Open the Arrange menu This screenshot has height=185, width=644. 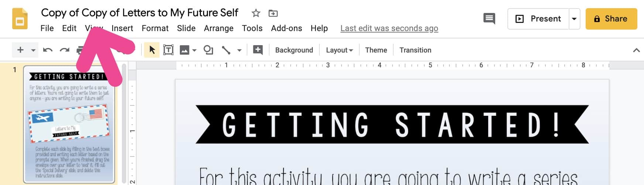(219, 28)
